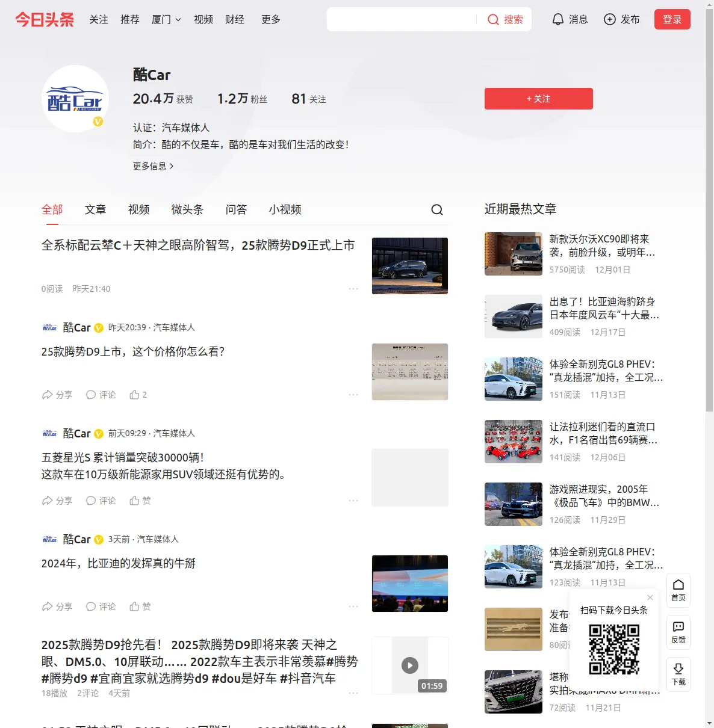Share the 25款腾势D9上市 post
The image size is (714, 728).
57,395
